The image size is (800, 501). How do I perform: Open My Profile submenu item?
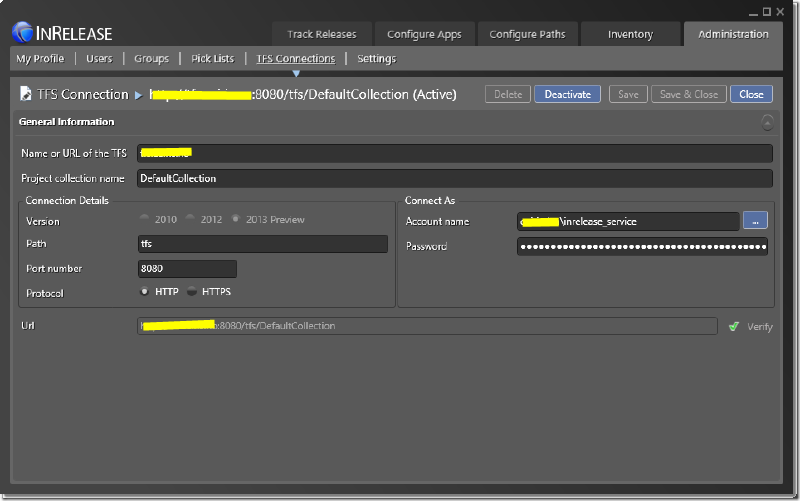click(x=40, y=59)
